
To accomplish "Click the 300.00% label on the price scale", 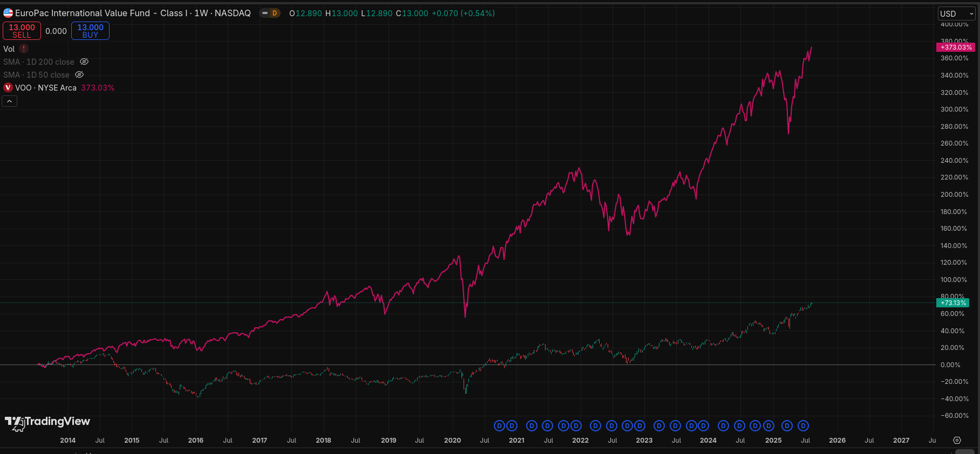I will [x=955, y=109].
